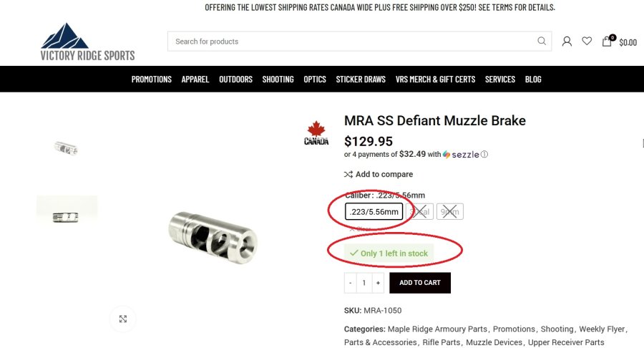Expand product image to fullscreen
This screenshot has width=644, height=348.
(x=123, y=319)
